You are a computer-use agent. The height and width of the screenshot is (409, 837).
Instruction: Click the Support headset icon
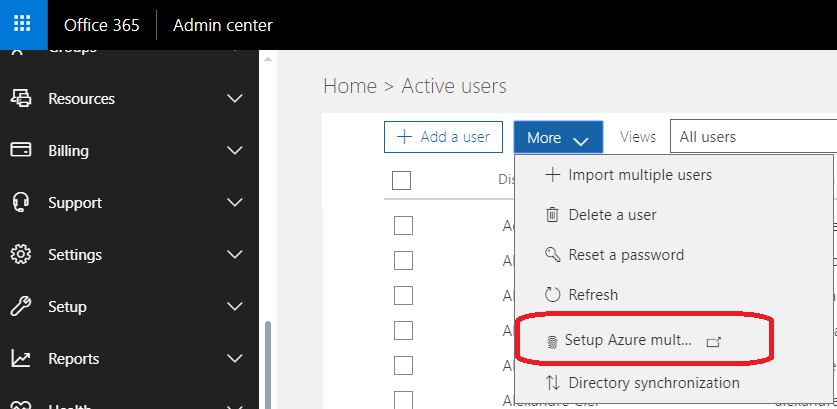(20, 203)
